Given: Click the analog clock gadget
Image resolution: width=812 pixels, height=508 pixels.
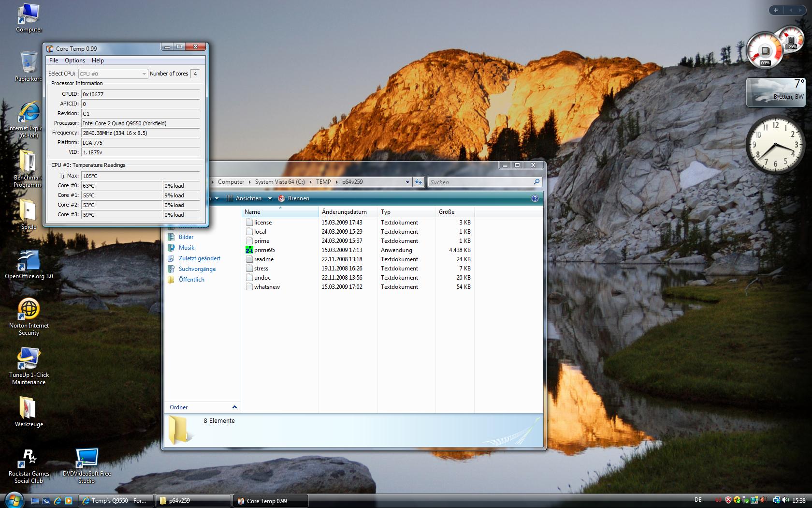Looking at the screenshot, I should point(775,144).
